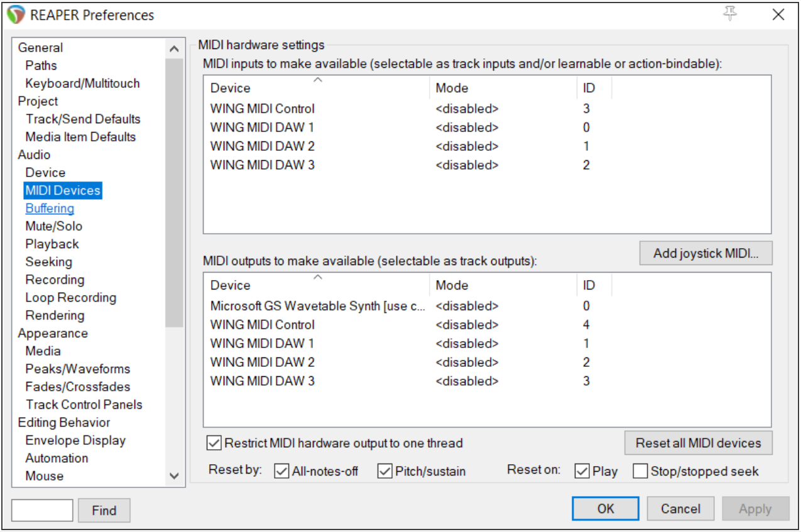The width and height of the screenshot is (801, 532).
Task: Click the category list scrollbar thumb
Action: coord(174,193)
